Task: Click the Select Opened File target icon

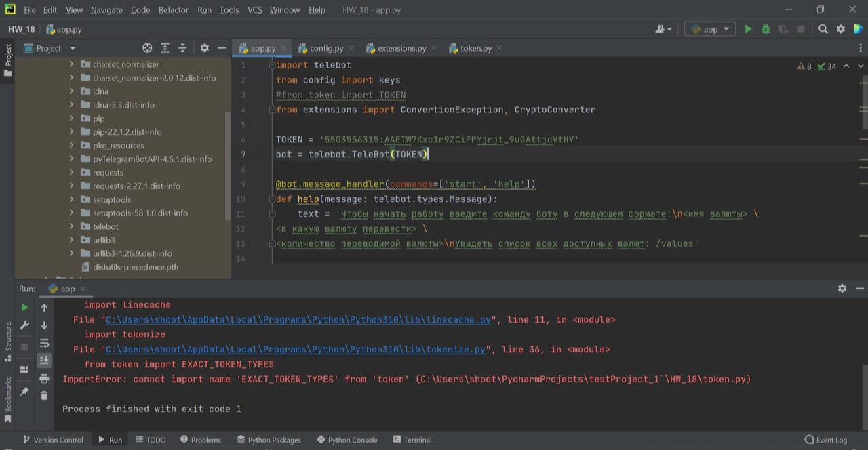Action: (147, 48)
